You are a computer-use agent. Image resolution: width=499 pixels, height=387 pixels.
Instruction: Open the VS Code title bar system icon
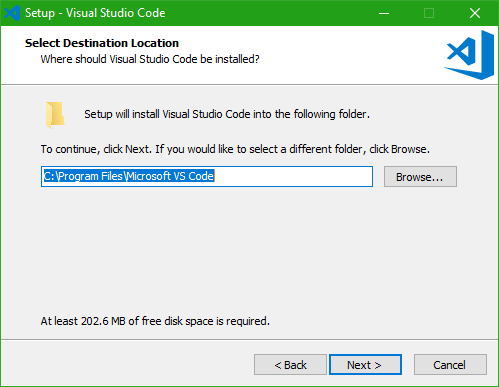(12, 13)
